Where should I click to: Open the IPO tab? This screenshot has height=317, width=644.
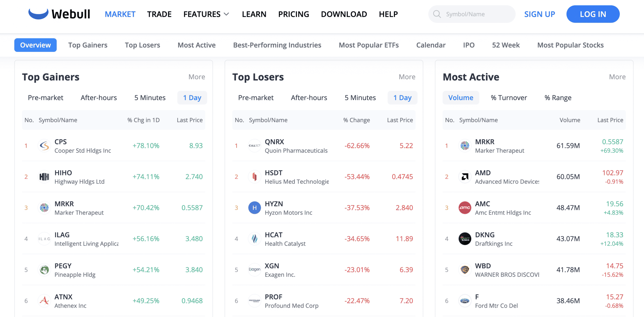coord(469,45)
